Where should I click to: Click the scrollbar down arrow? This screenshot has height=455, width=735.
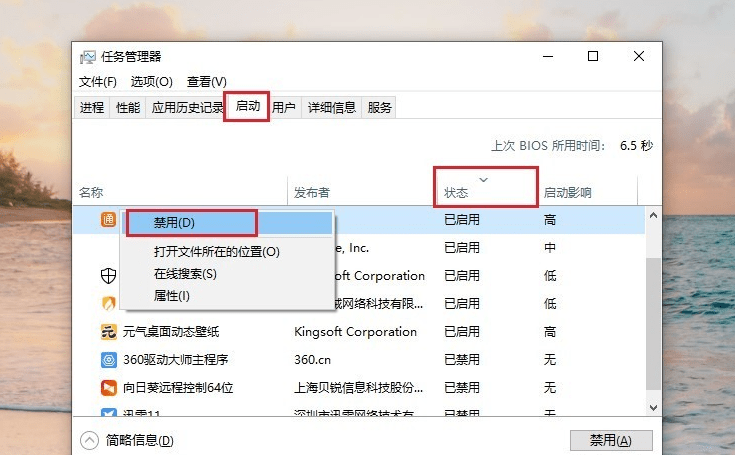(x=653, y=408)
